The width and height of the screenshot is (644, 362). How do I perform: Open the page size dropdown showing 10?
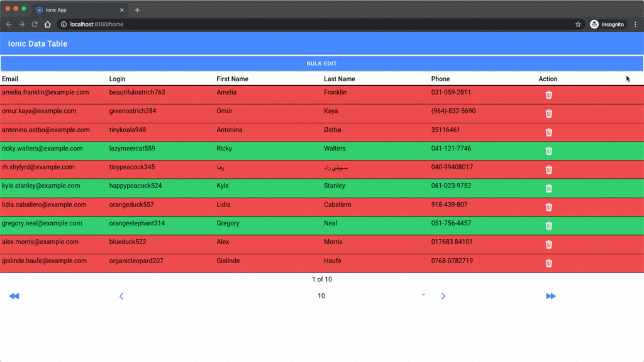point(371,296)
